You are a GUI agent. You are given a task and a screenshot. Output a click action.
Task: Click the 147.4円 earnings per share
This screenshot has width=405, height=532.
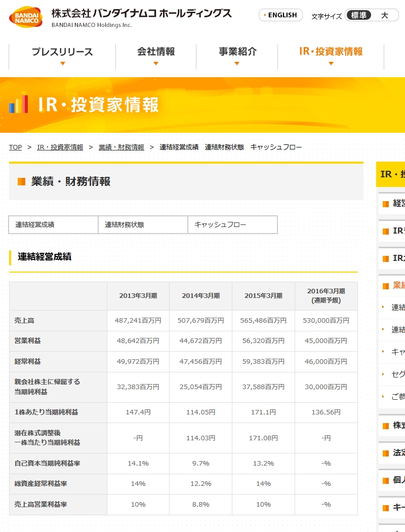pos(138,412)
